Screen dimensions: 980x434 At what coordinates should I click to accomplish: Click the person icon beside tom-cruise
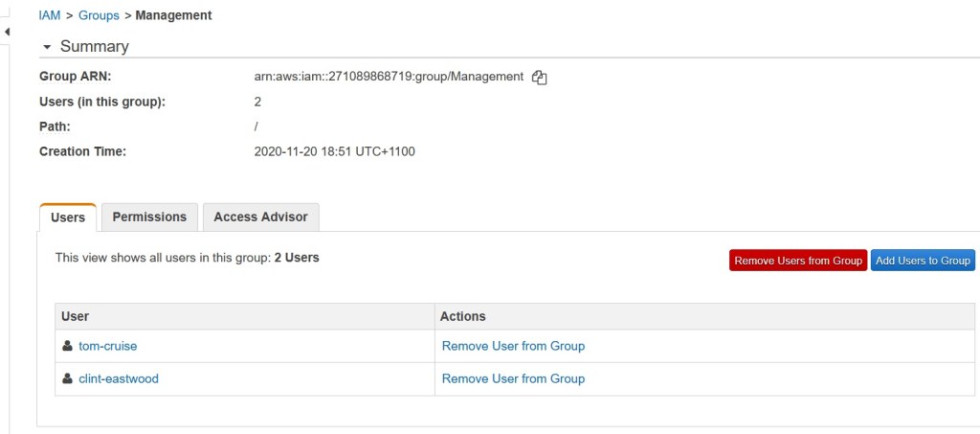pos(67,346)
